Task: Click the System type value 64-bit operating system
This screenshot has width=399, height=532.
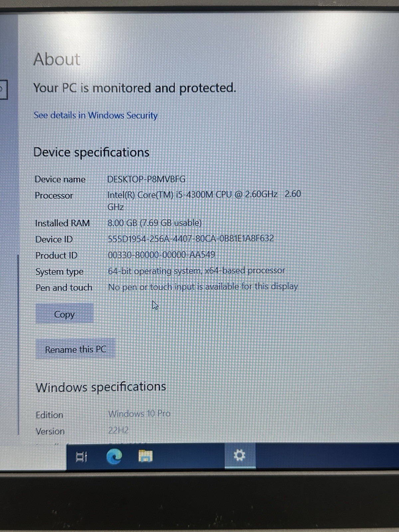Action: coord(197,271)
